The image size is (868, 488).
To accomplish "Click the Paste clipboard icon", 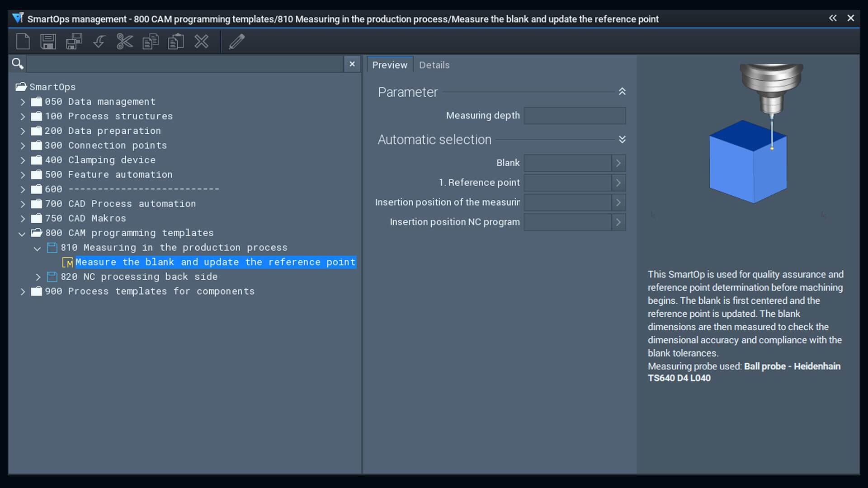I will pyautogui.click(x=176, y=42).
